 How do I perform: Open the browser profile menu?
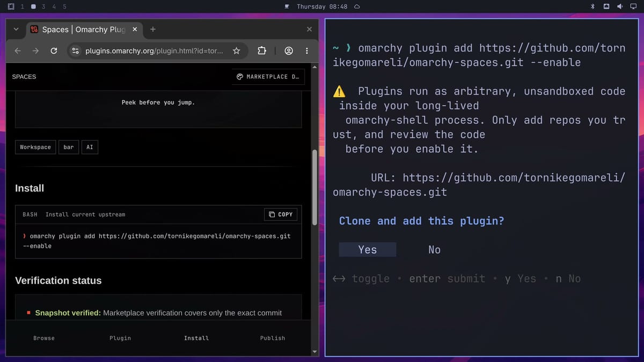(x=289, y=51)
